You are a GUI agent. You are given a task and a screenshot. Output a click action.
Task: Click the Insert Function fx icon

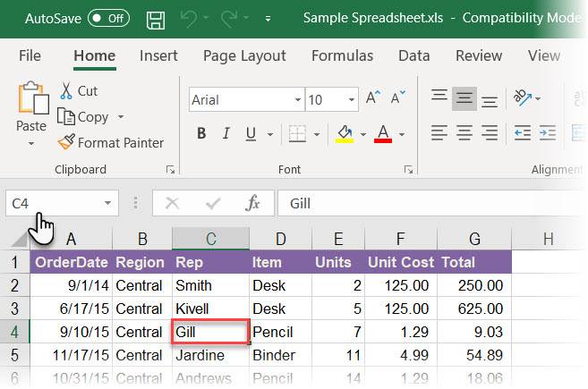click(252, 203)
